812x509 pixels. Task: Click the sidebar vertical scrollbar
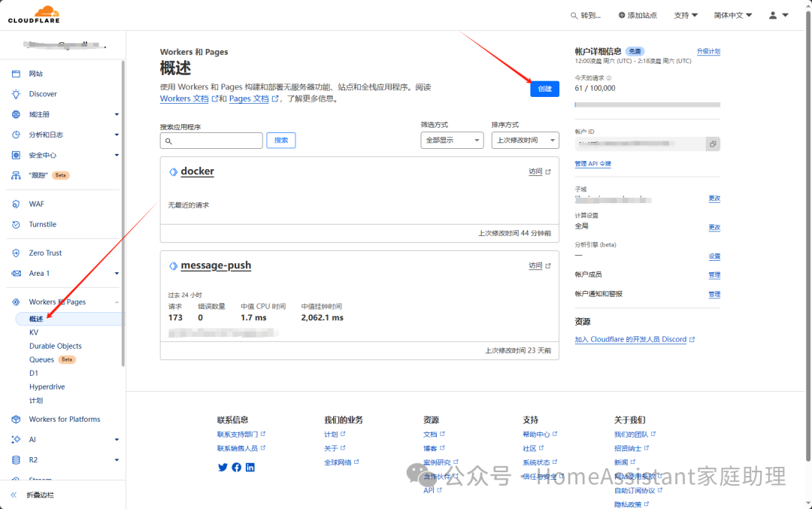(x=123, y=214)
